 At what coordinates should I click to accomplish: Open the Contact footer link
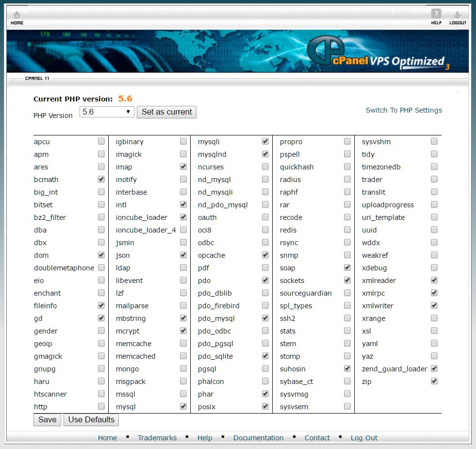317,438
